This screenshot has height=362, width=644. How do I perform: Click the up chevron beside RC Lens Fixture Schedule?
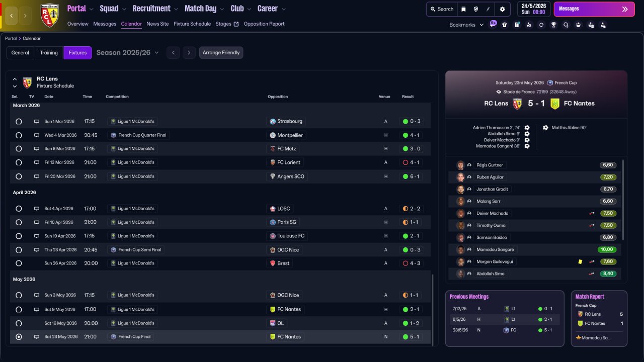pyautogui.click(x=15, y=79)
